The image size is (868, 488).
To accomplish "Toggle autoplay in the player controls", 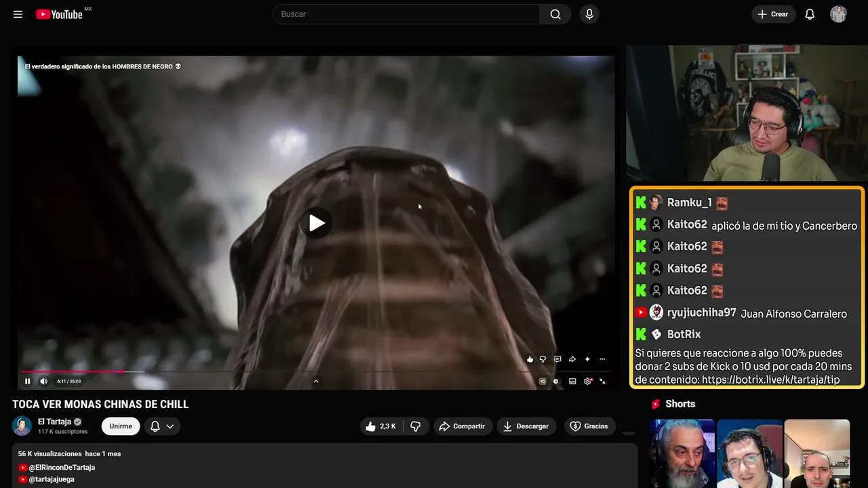I will tap(556, 381).
